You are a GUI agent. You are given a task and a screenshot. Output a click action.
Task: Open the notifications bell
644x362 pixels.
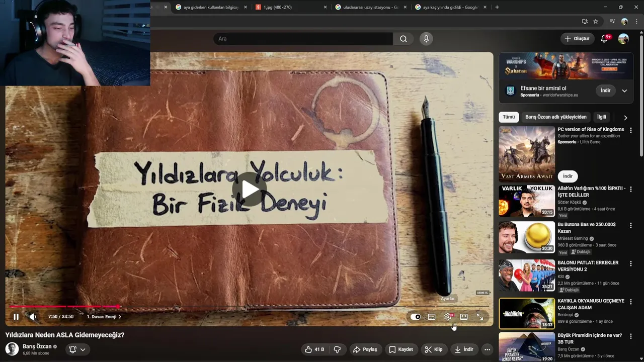coord(605,39)
